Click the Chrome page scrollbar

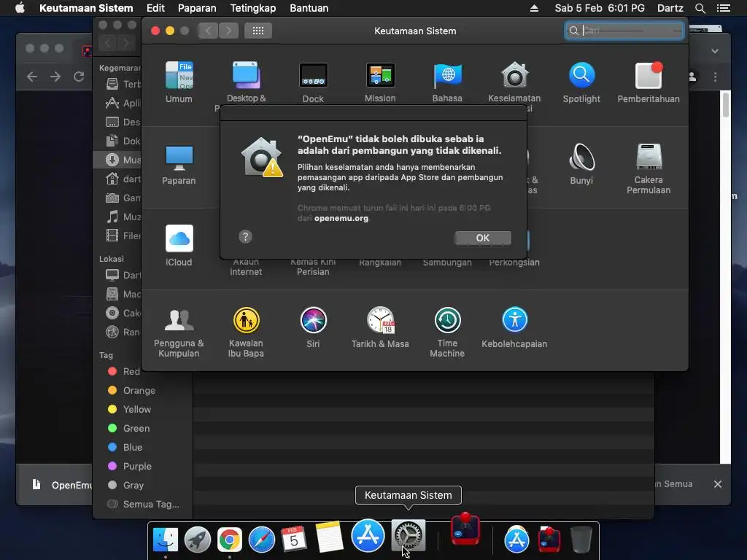coord(726,104)
